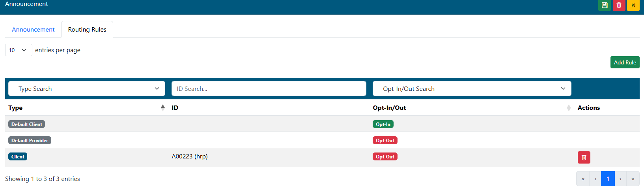Go to last page of results

633,179
